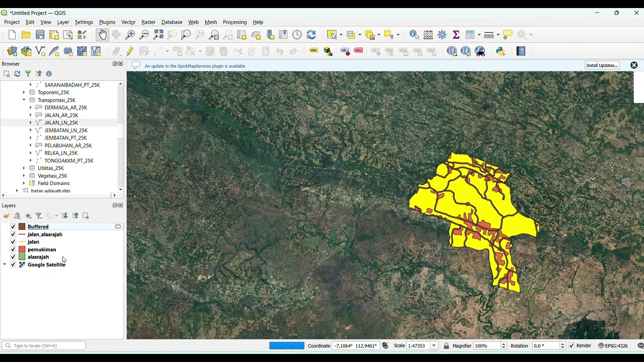Open layer styling panel brush icon
This screenshot has height=362, width=644.
7,216
